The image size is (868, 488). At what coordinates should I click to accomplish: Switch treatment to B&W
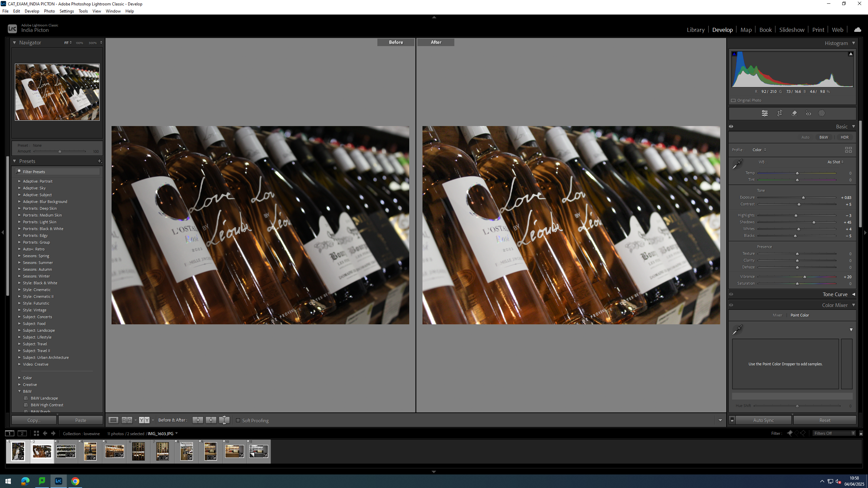click(824, 137)
